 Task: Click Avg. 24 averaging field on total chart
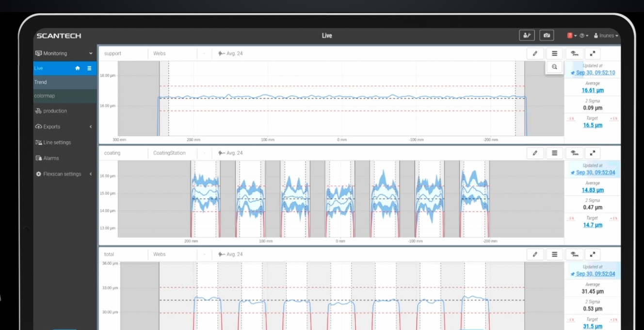[x=231, y=254]
